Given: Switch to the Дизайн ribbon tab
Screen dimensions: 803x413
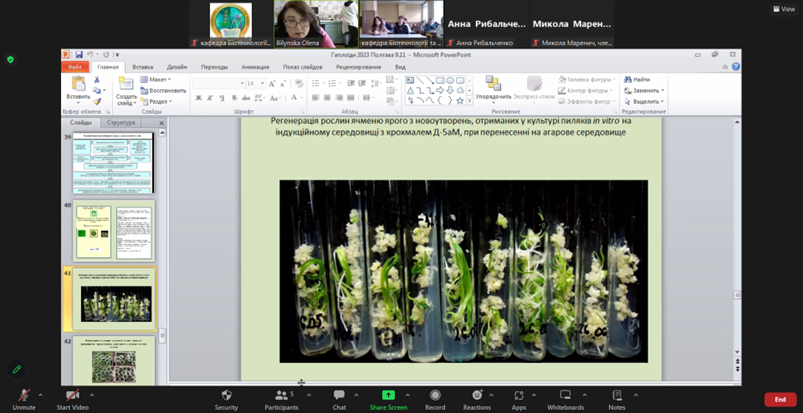Looking at the screenshot, I should pos(177,67).
